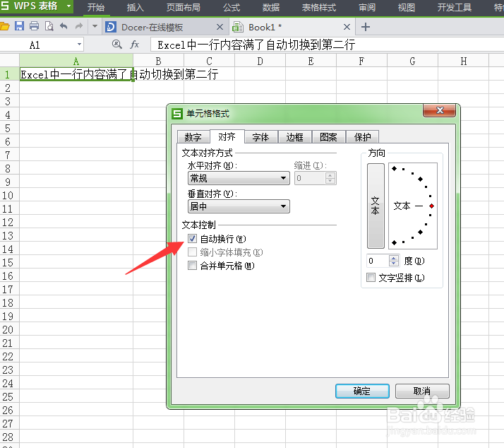Click the top diamond on orientation dial
Screen dimensions: 504x448
(x=395, y=168)
